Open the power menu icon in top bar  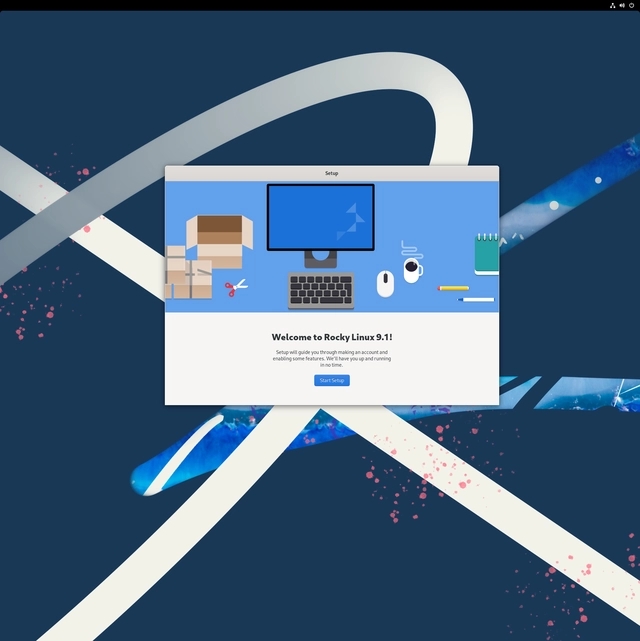pos(632,5)
